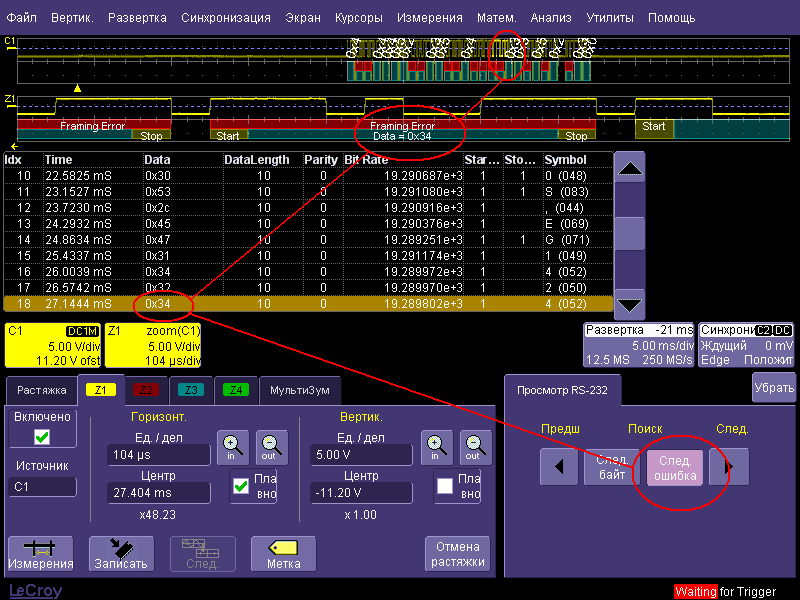The height and width of the screenshot is (600, 800).
Task: Open the Курсоры menu
Action: tap(359, 17)
